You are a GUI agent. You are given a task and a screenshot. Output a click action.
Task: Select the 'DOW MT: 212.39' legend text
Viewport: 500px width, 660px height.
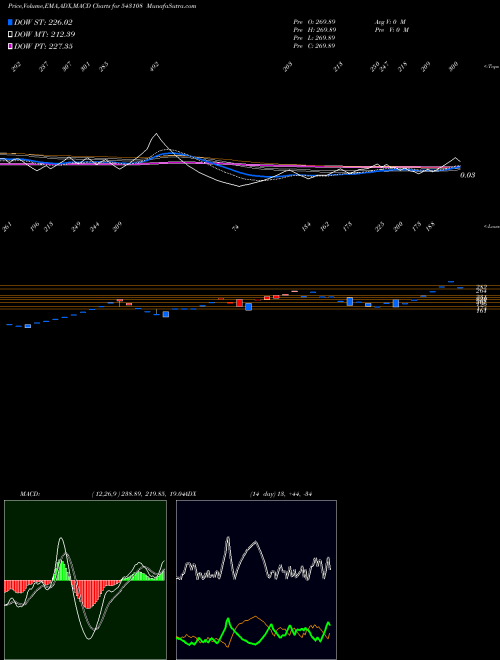coord(45,34)
